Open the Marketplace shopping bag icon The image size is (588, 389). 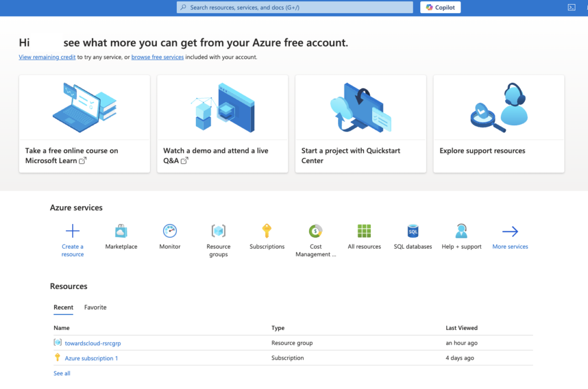pos(121,230)
